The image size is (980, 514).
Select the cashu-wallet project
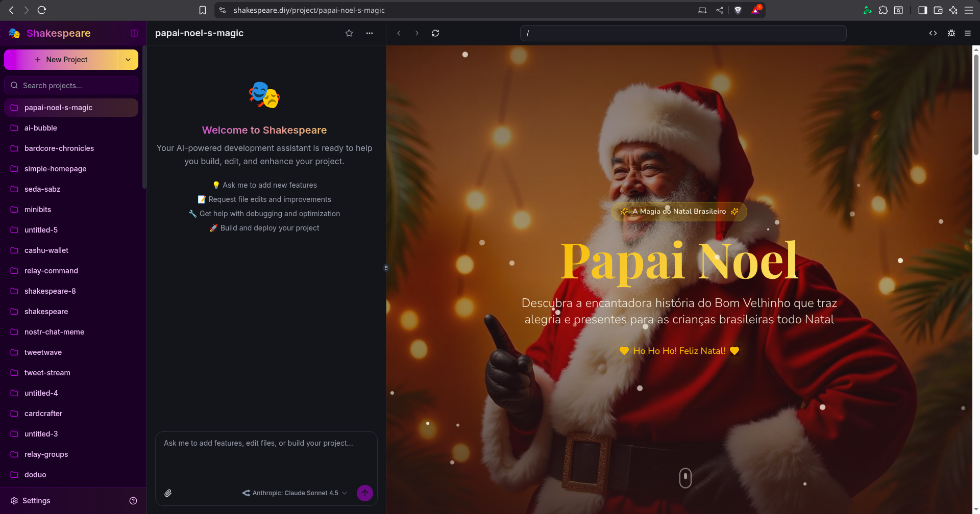tap(46, 250)
